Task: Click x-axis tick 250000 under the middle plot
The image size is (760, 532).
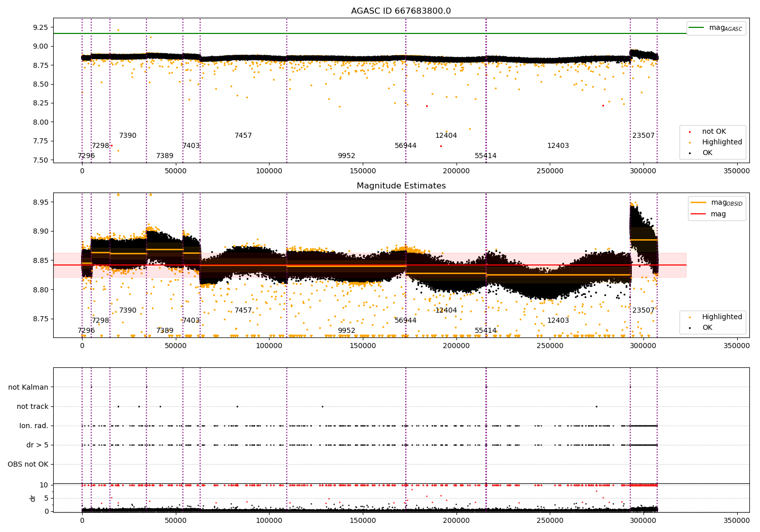Action: click(550, 346)
